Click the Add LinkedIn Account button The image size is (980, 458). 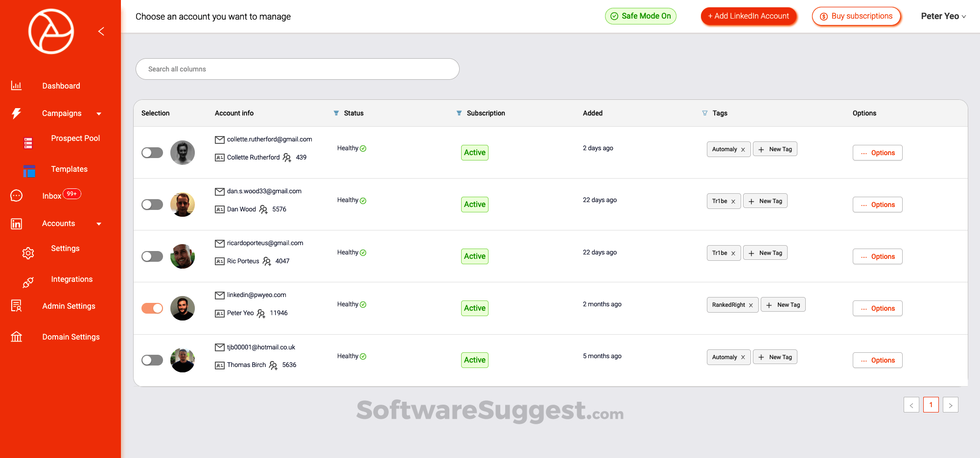coord(748,16)
